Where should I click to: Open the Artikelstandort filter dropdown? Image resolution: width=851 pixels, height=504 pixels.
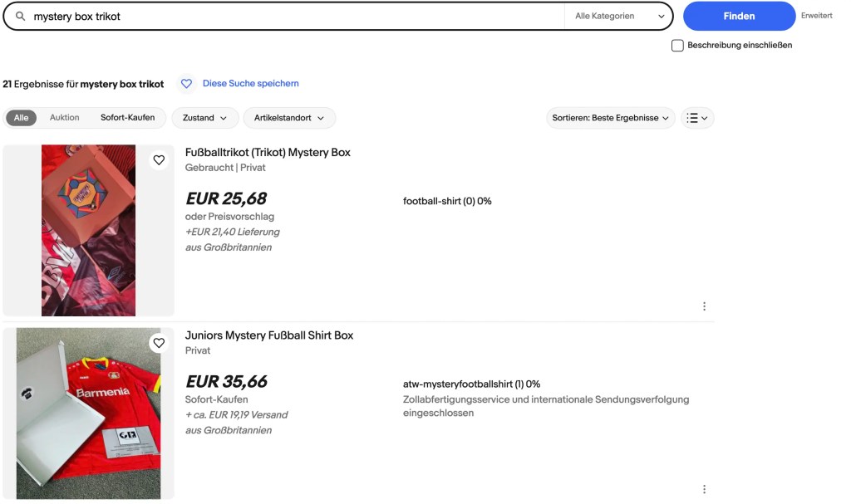coord(289,118)
